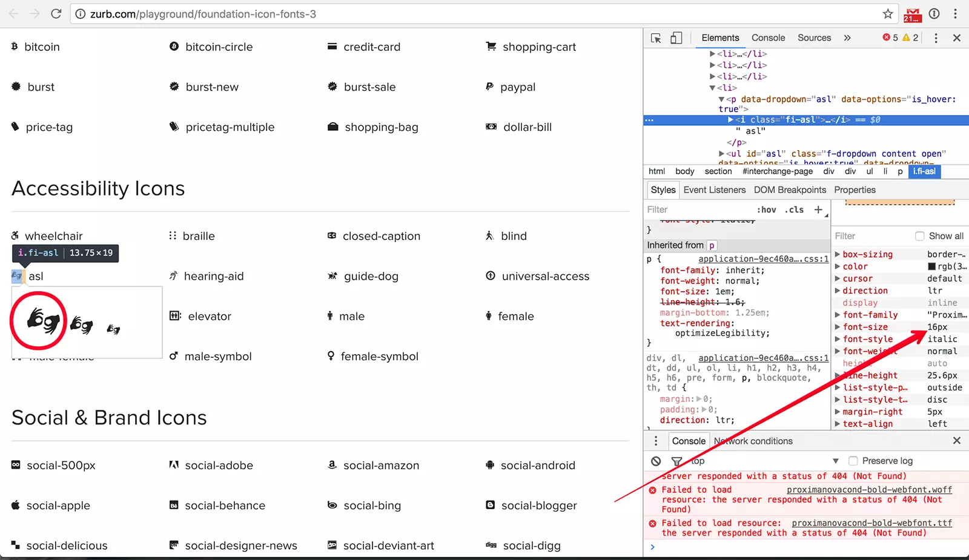The image size is (969, 560).
Task: Click the browser reload icon
Action: pos(56,13)
